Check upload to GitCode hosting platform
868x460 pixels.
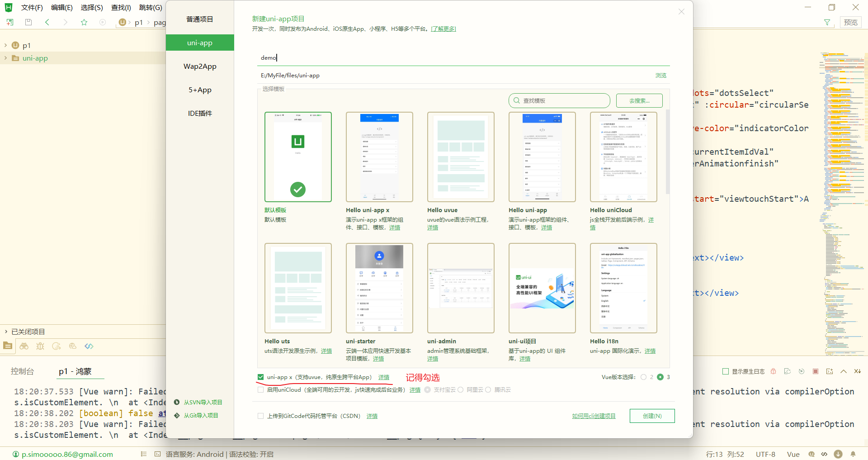click(260, 416)
